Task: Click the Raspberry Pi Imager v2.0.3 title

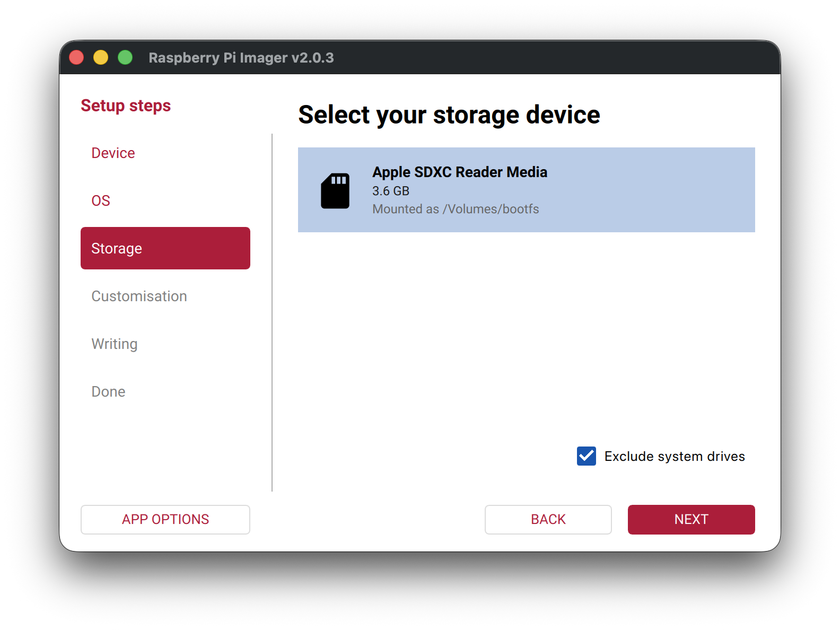Action: pyautogui.click(x=241, y=57)
